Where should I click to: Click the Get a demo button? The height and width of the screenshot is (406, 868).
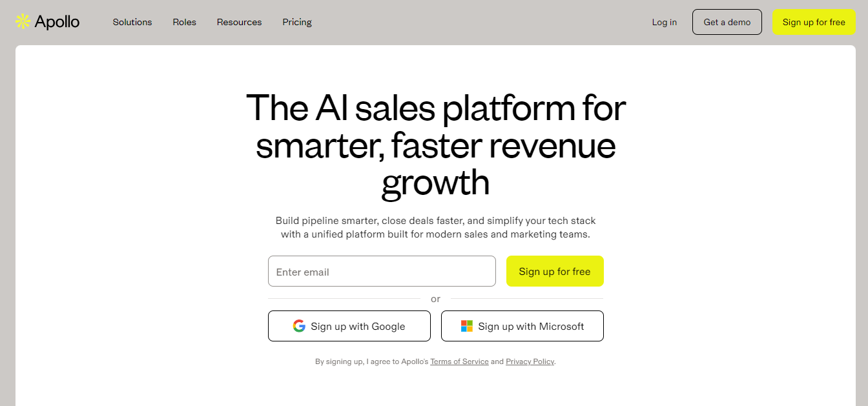point(727,21)
